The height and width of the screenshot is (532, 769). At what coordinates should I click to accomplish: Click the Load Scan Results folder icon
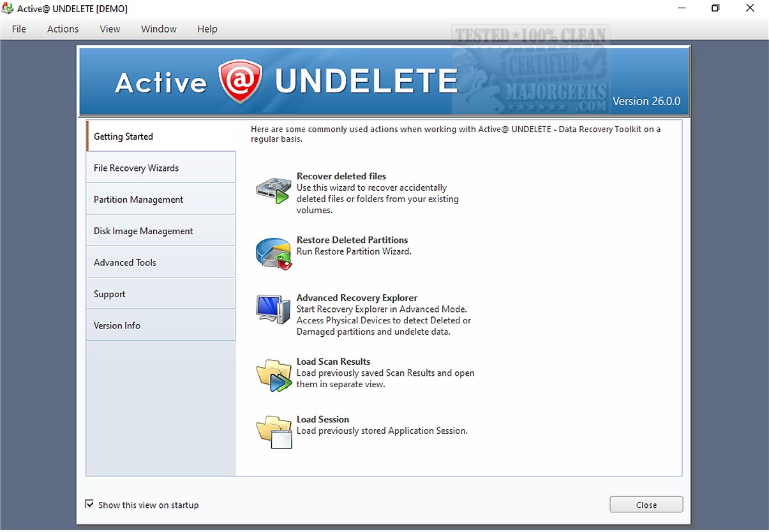(x=274, y=375)
